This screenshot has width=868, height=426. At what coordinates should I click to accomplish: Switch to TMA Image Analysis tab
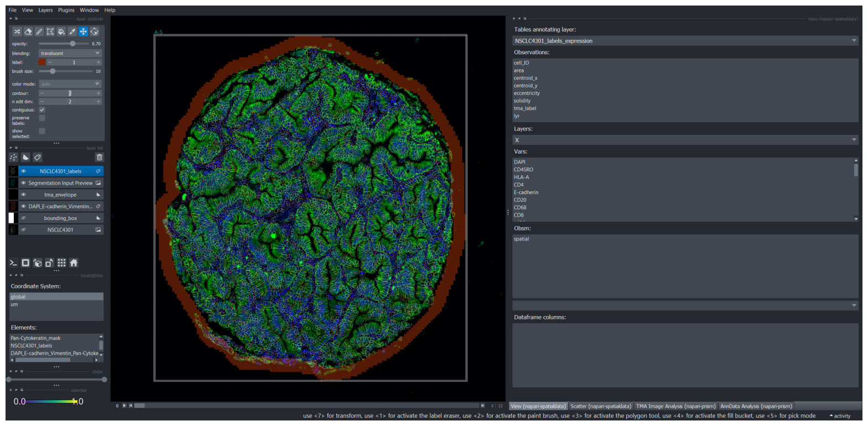point(676,406)
